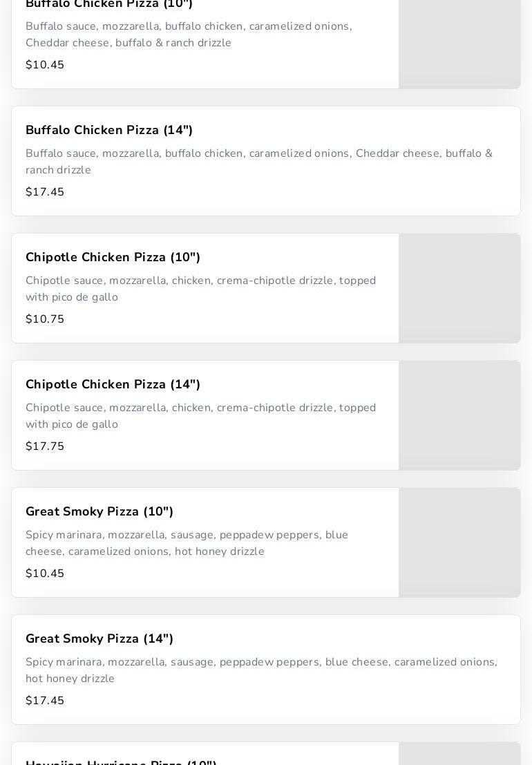This screenshot has width=532, height=765.
Task: Open the Great Smoky Pizza (10") title
Action: 99,511
